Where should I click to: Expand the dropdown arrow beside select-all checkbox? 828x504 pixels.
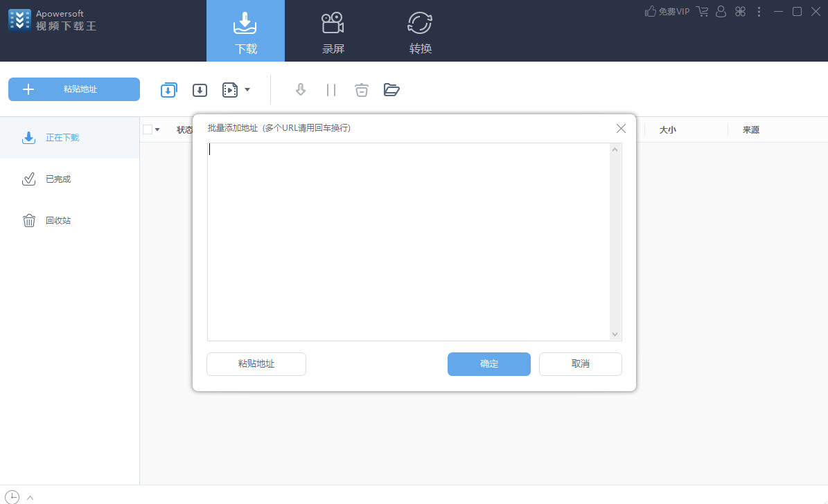[157, 130]
